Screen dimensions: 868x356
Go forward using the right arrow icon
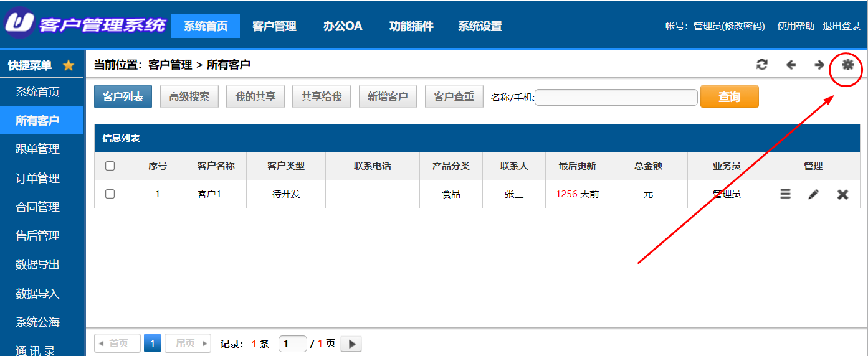pos(819,65)
